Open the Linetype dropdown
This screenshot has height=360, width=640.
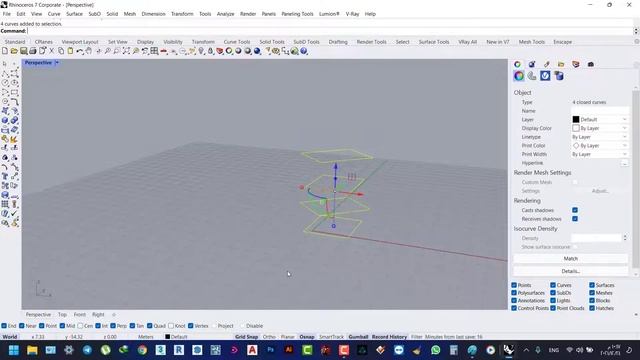pos(600,137)
